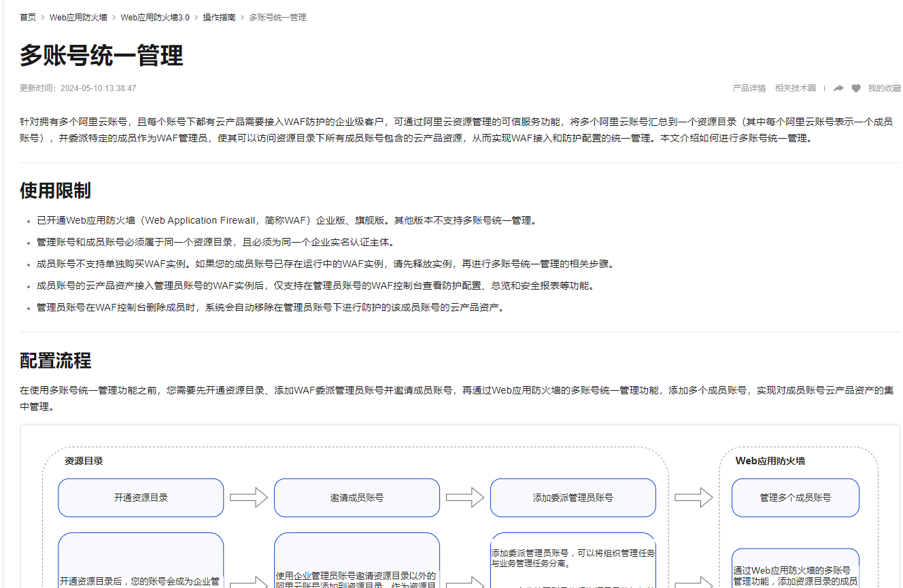Click the 邀请成员账号 flowchart box
Screen dimensions: 903x588
357,498
